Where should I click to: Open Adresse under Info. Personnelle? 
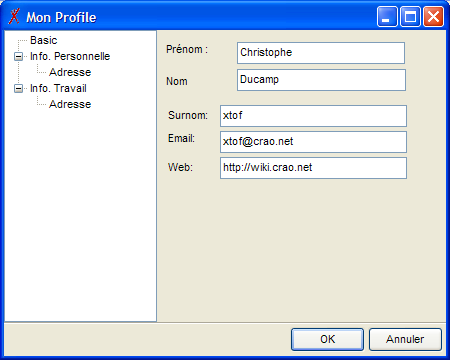[x=70, y=72]
